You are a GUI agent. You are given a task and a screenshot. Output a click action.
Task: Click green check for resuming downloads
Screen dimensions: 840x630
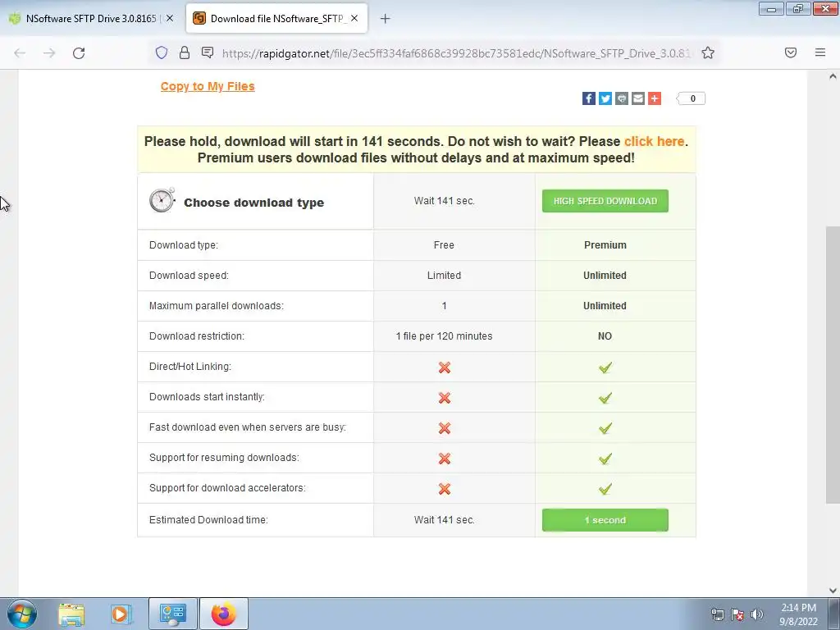click(x=605, y=459)
